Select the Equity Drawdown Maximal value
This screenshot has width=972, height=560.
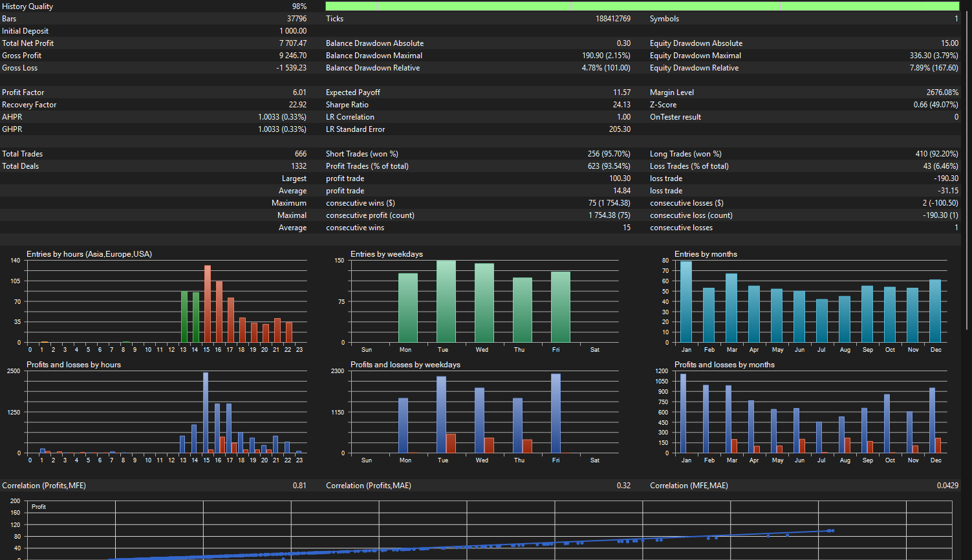pos(934,56)
